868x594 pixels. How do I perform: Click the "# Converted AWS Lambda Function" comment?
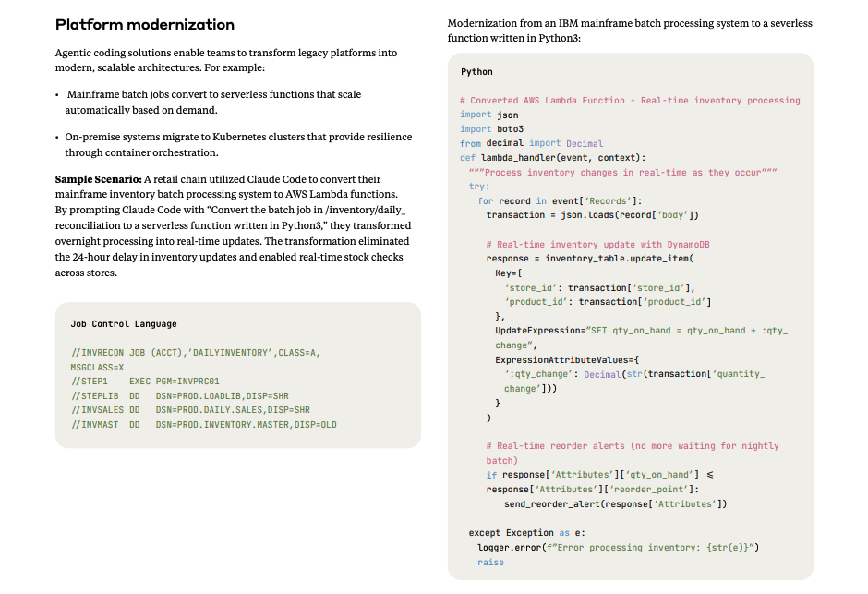630,101
